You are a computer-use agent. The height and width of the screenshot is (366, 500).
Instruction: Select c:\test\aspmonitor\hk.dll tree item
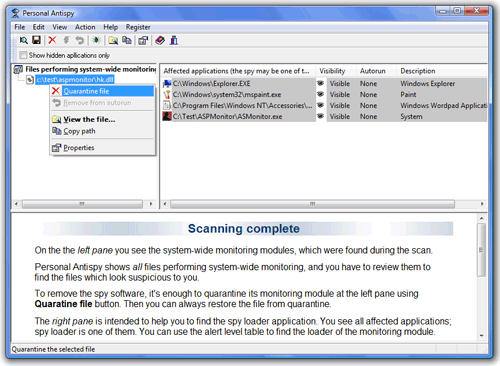75,80
